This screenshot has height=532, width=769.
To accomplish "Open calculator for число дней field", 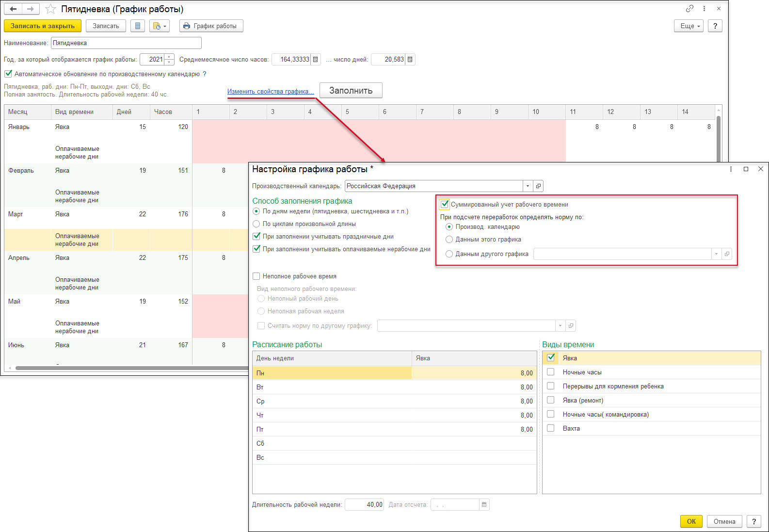I will click(410, 60).
